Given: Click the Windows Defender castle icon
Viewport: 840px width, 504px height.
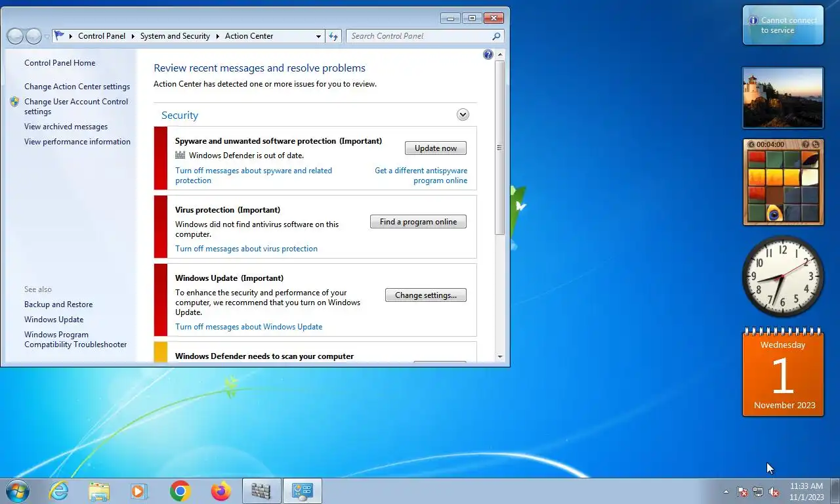Looking at the screenshot, I should 180,156.
